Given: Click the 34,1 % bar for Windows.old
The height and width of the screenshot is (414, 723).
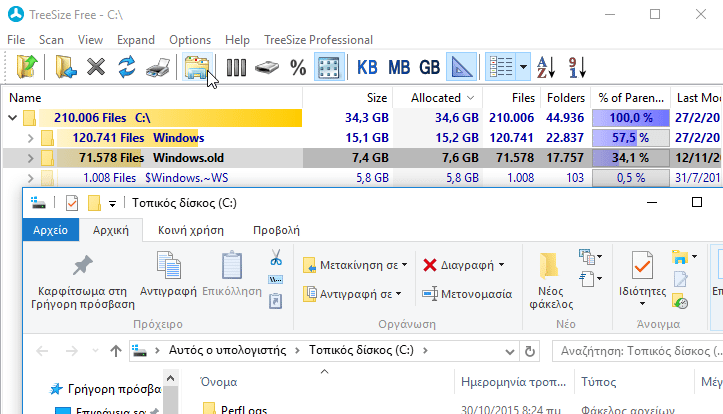Looking at the screenshot, I should click(630, 158).
